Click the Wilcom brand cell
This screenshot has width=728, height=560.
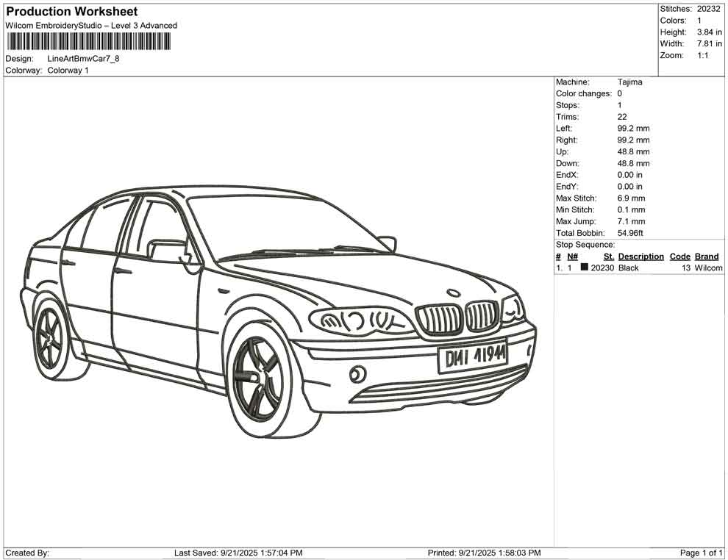pos(708,268)
